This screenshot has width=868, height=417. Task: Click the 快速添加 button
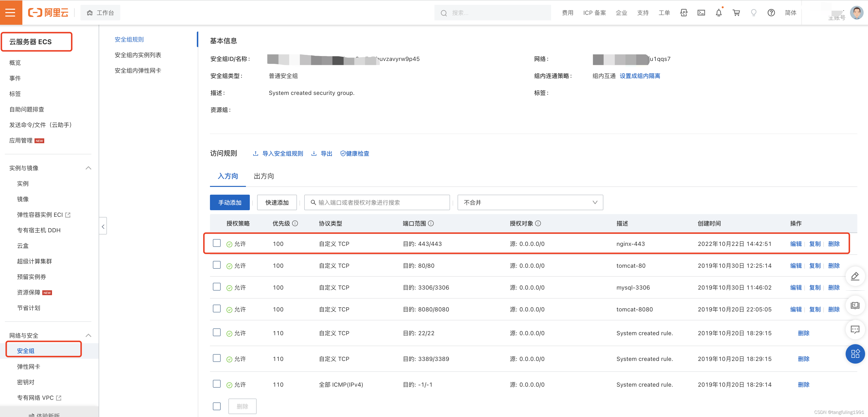277,203
